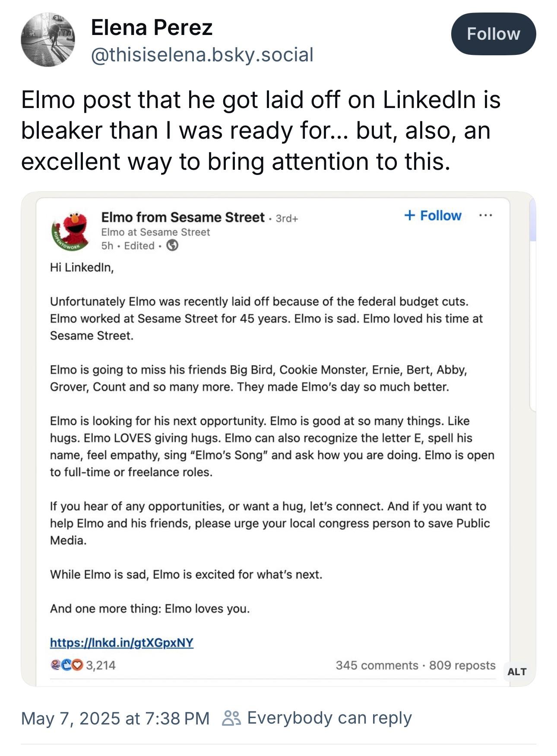Click the globe public visibility icon
The height and width of the screenshot is (756, 557).
[172, 245]
